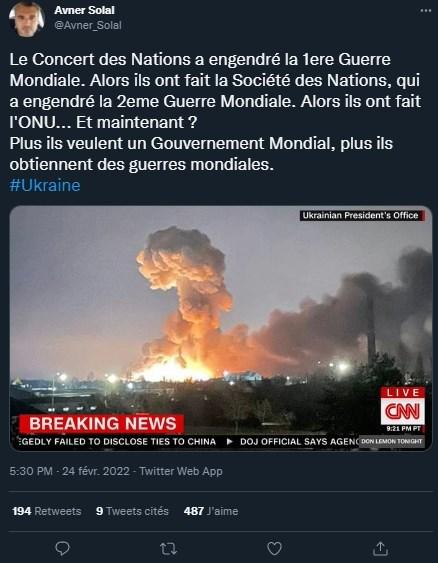The image size is (438, 563).
Task: Like the tweet with heart icon
Action: (x=274, y=548)
